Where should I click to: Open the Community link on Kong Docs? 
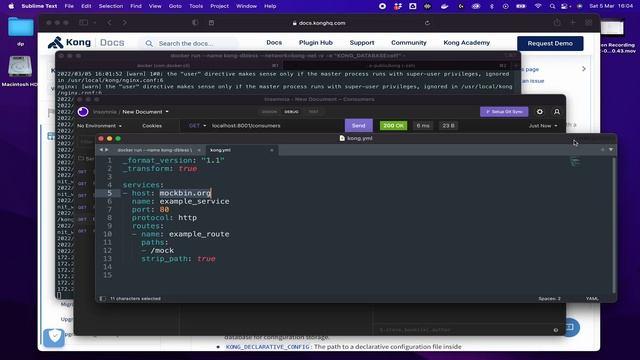[x=409, y=42]
